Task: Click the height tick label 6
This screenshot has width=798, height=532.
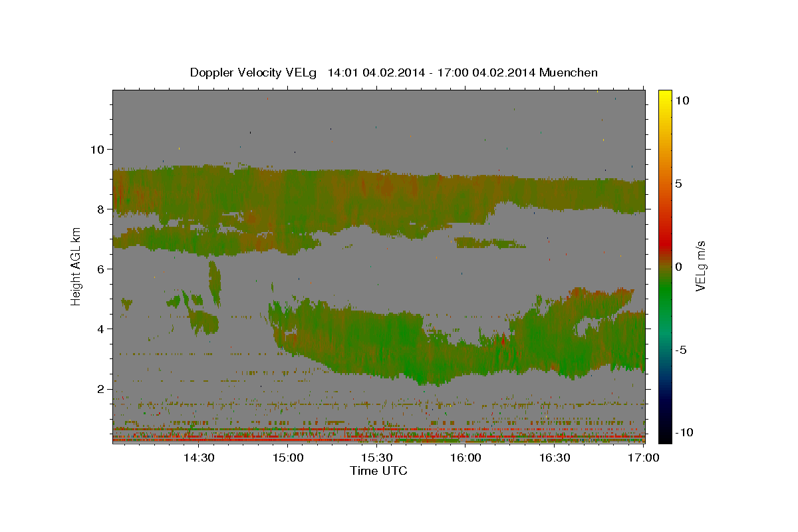Action: (100, 269)
